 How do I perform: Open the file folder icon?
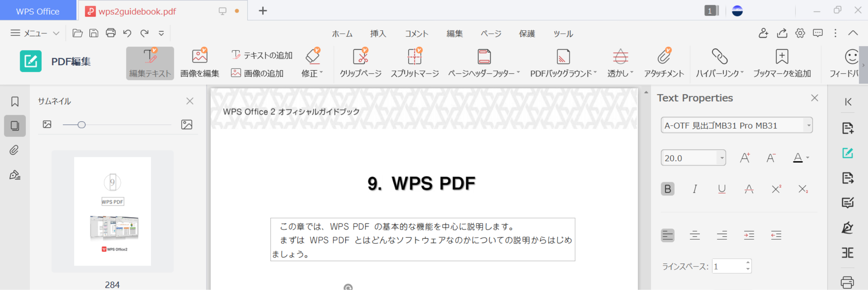click(x=77, y=33)
